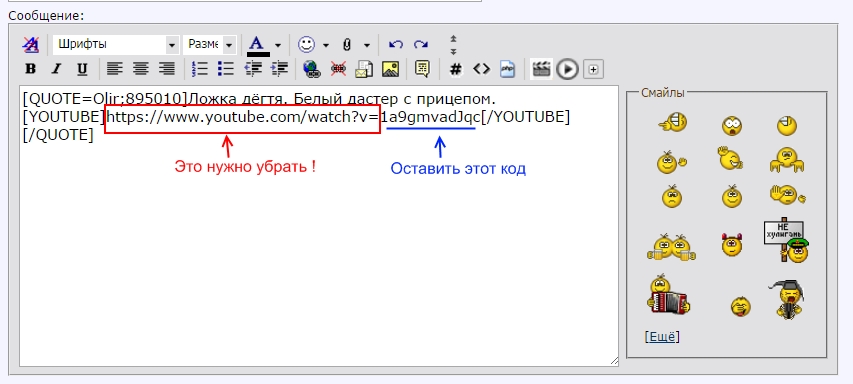Click the small plus box icon in toolbar
Viewport: 853px width, 384px height.
point(593,69)
